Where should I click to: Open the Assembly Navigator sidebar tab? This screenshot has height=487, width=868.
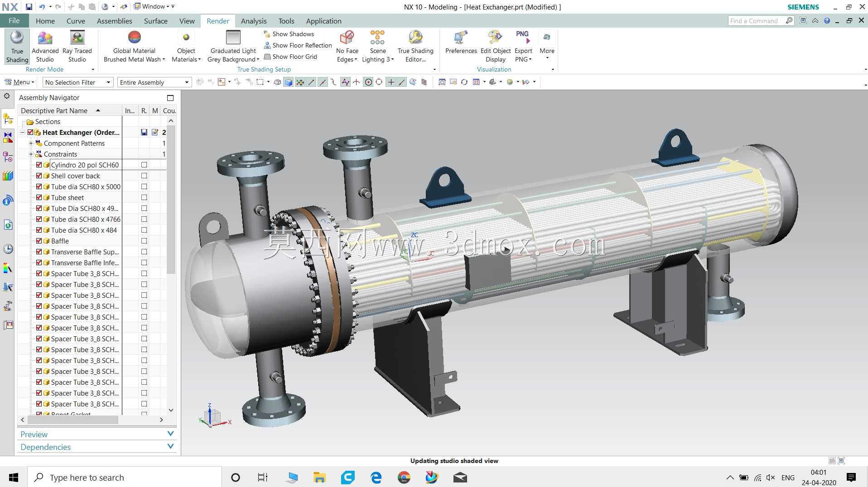point(8,119)
